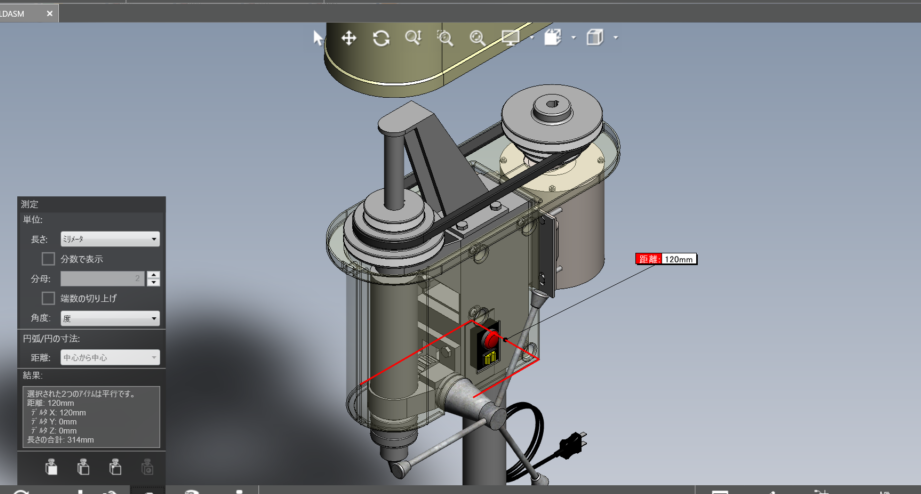The image size is (921, 494).
Task: Click the デルタ X: 120mm result line
Action: point(58,412)
